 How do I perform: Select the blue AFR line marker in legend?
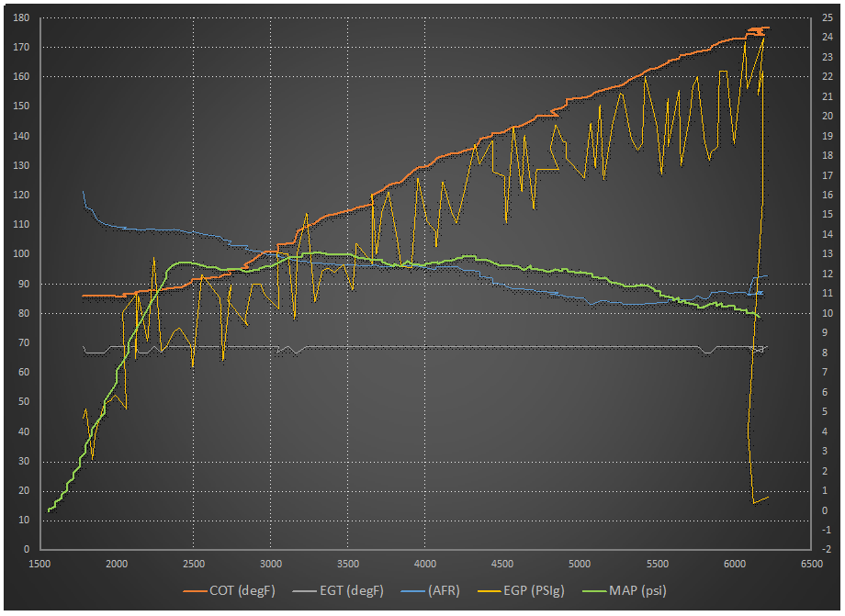410,590
